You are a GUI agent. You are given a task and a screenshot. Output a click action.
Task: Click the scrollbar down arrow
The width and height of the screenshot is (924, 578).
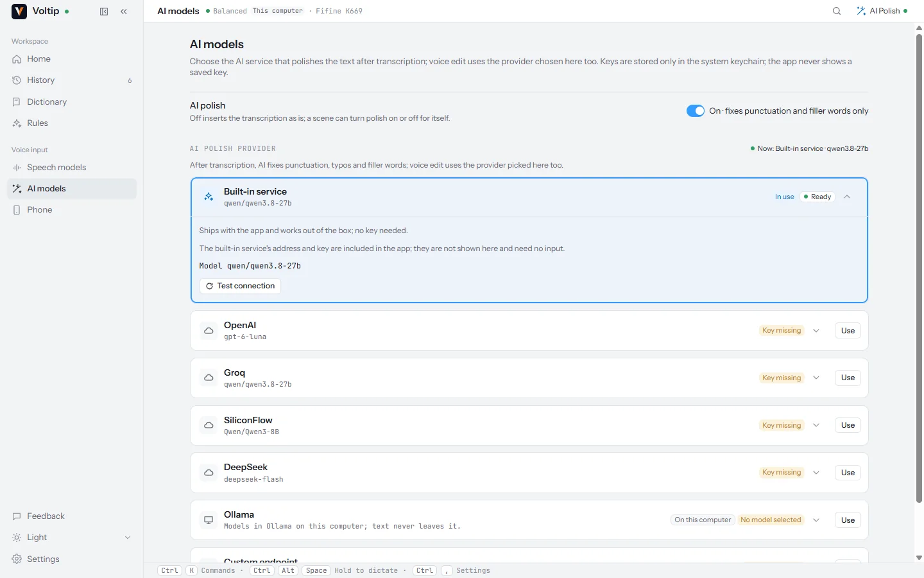point(919,558)
